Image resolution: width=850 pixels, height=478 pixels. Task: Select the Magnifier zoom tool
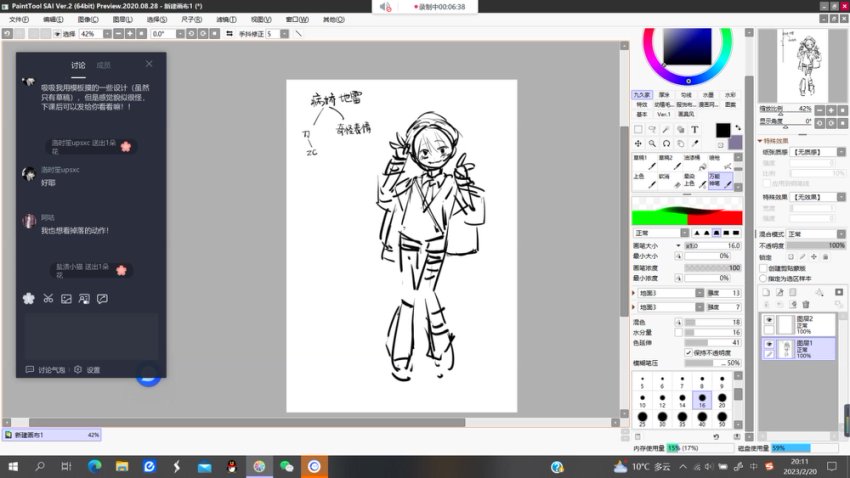pos(652,143)
